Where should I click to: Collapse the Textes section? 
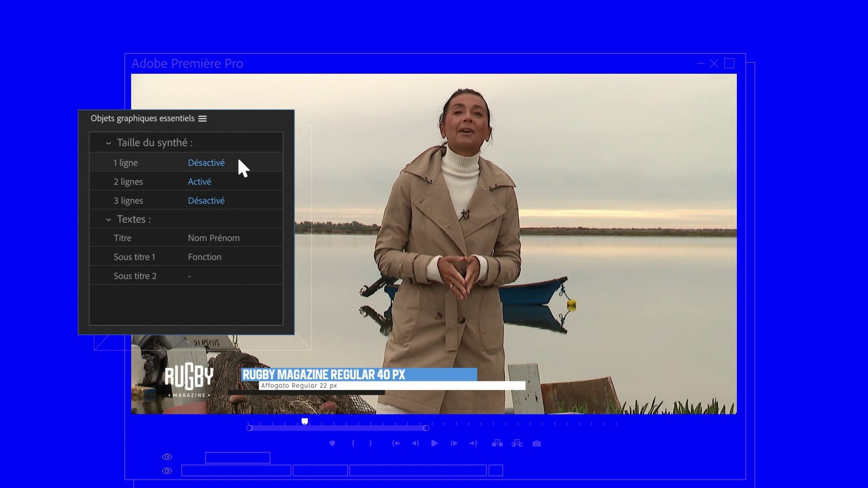coord(108,220)
